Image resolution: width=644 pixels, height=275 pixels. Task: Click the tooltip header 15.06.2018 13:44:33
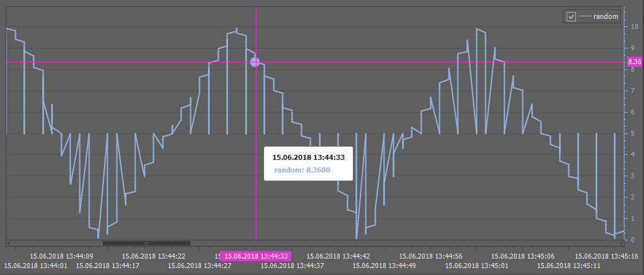pos(308,157)
